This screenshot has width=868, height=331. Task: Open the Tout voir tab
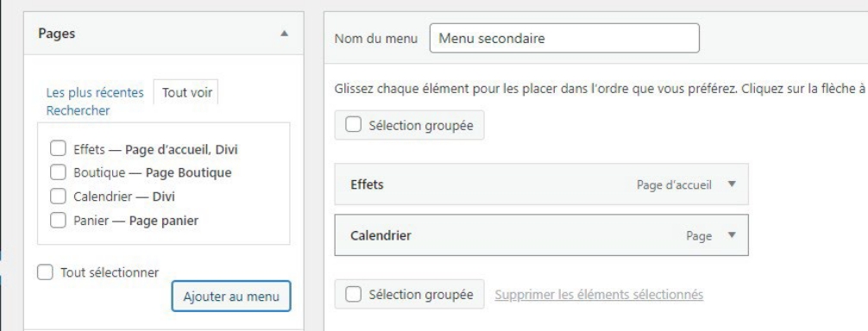point(187,92)
